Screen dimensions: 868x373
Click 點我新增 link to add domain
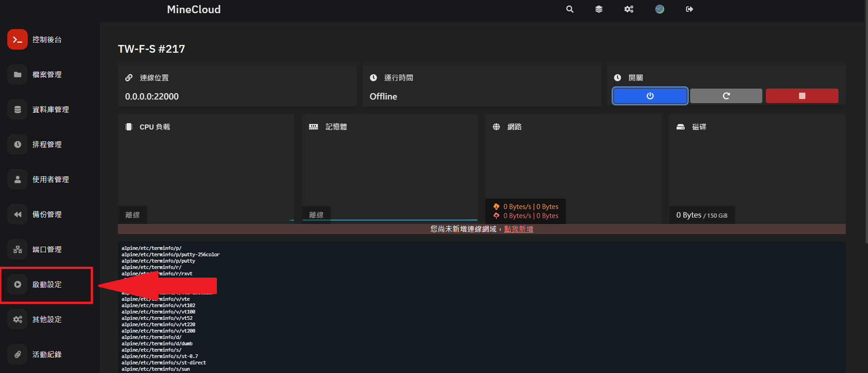[x=519, y=229]
